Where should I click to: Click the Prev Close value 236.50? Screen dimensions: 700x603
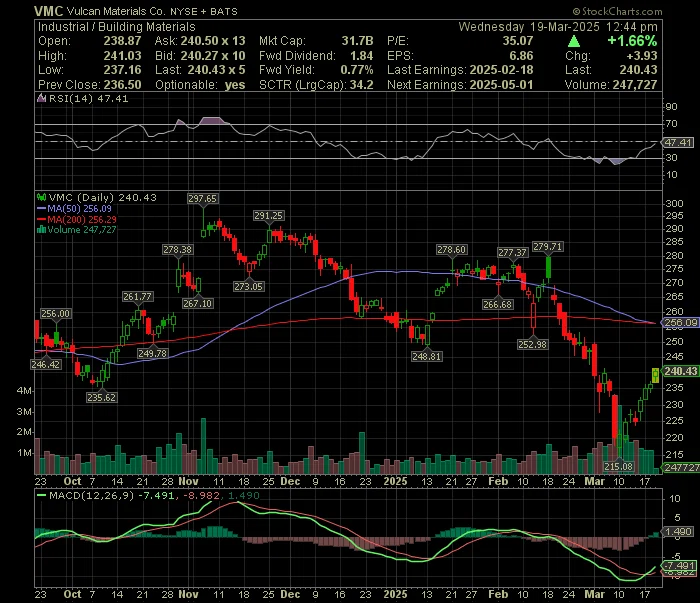coord(122,85)
